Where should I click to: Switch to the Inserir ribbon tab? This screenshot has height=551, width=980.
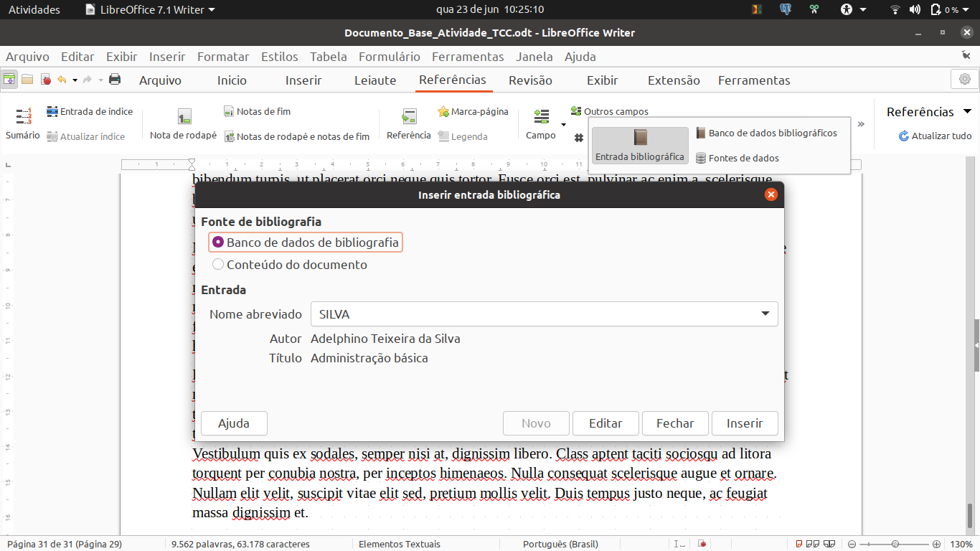coord(303,80)
